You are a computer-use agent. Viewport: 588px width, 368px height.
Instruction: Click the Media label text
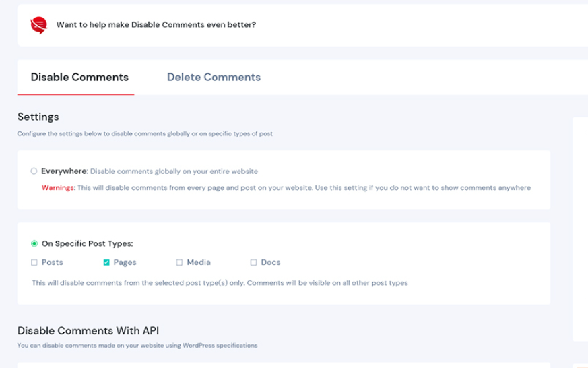pyautogui.click(x=199, y=263)
